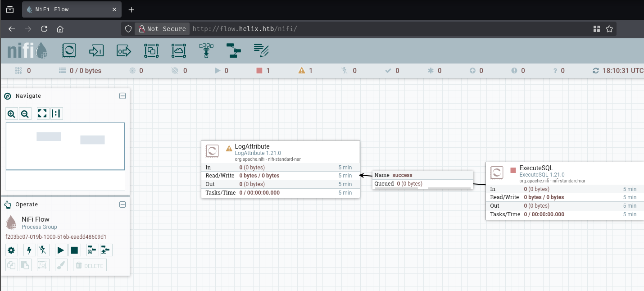Click the LogAttribute processor name
Image resolution: width=644 pixels, height=291 pixels.
(252, 146)
